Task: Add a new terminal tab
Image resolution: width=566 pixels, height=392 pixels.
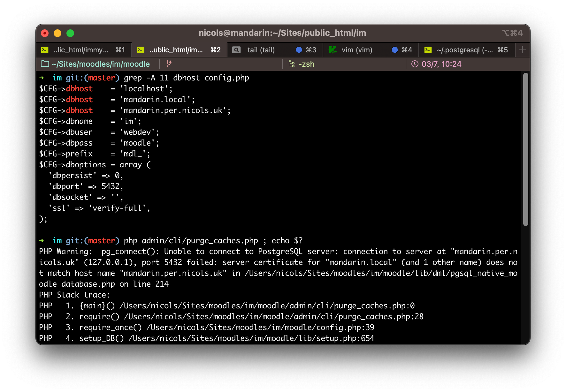Action: pyautogui.click(x=523, y=50)
